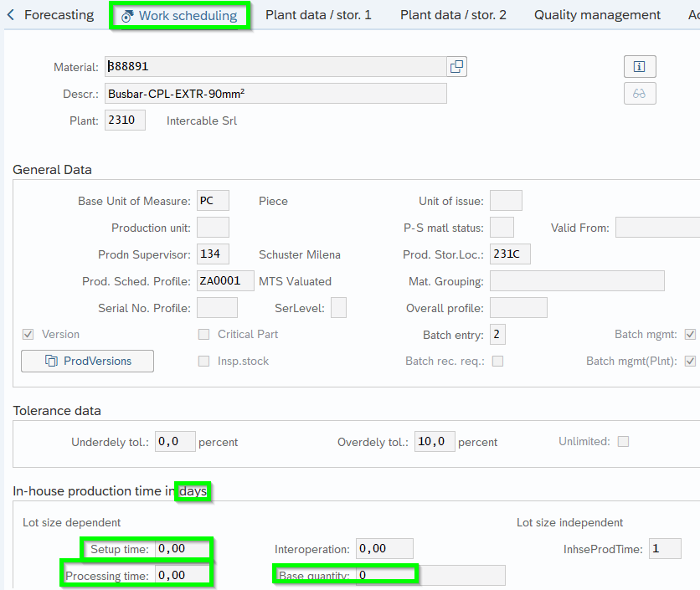
Task: Toggle the Batch rec. req. checkbox
Action: pyautogui.click(x=498, y=362)
